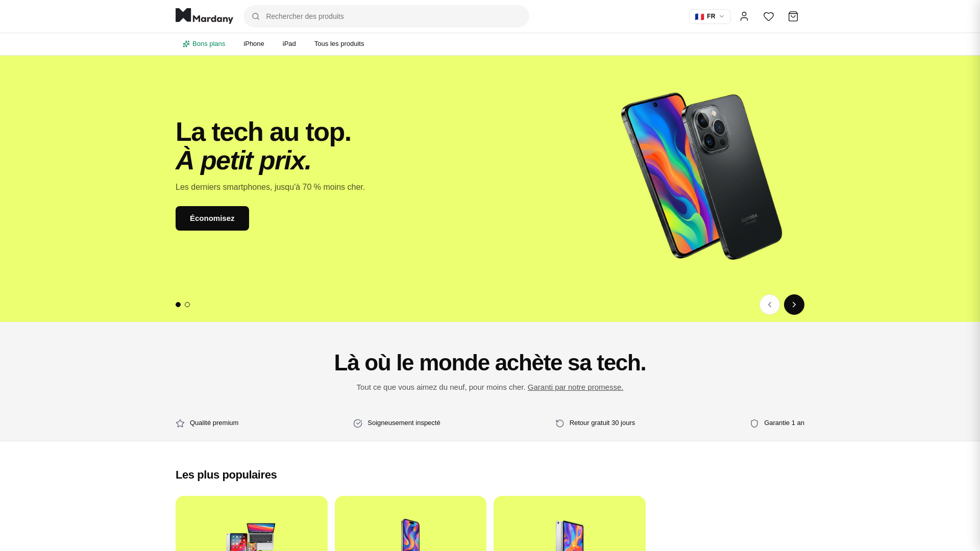
Task: Open the wishlist heart icon
Action: [769, 16]
